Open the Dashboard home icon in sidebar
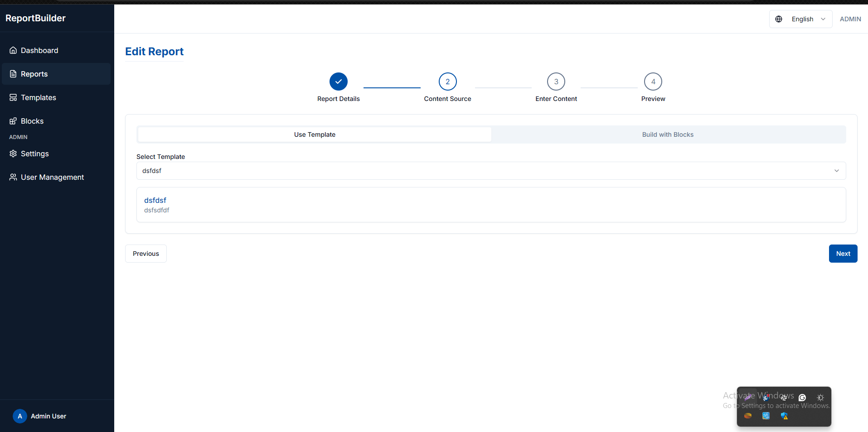Image resolution: width=868 pixels, height=432 pixels. pos(13,50)
